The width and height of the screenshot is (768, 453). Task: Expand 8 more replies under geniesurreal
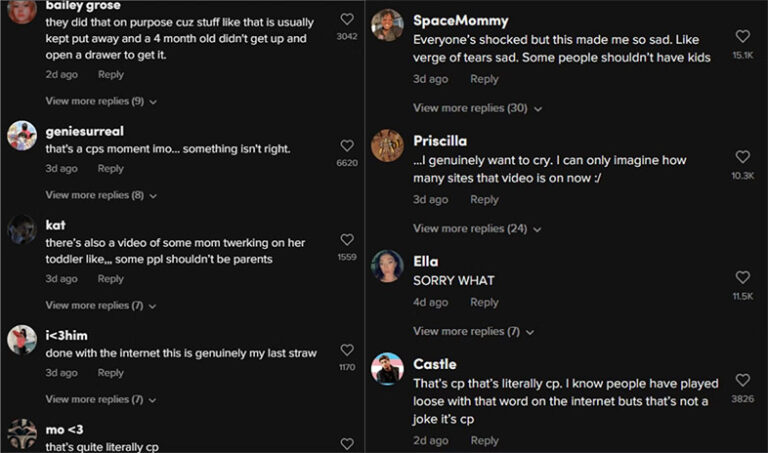tap(101, 195)
